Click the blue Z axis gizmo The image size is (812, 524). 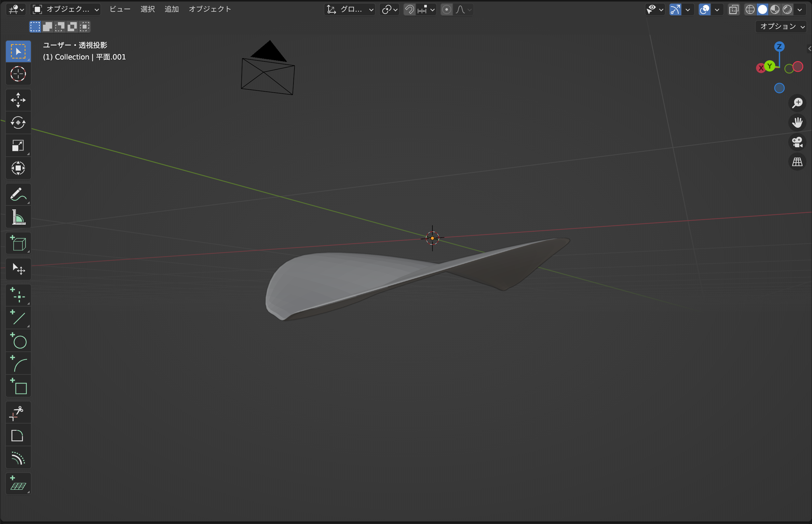[x=779, y=46]
